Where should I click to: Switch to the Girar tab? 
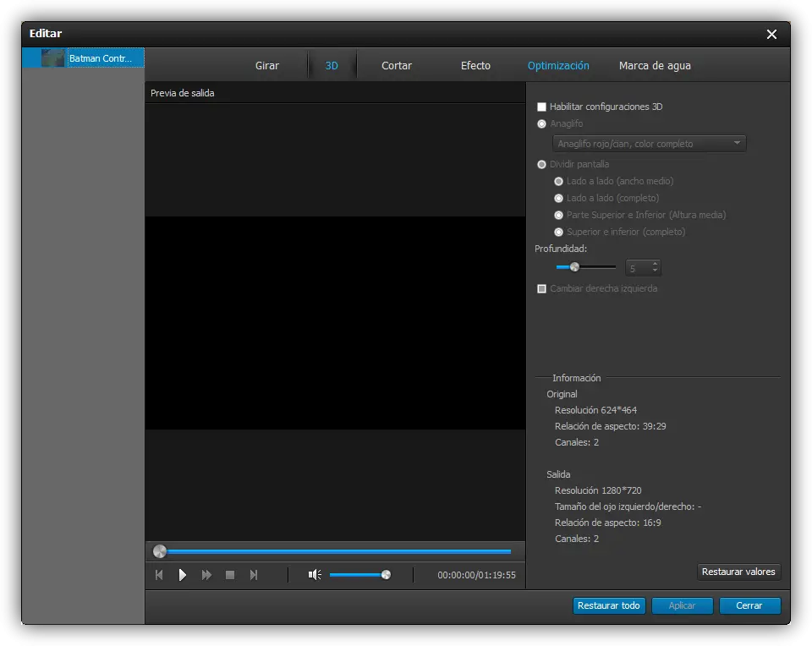[267, 66]
